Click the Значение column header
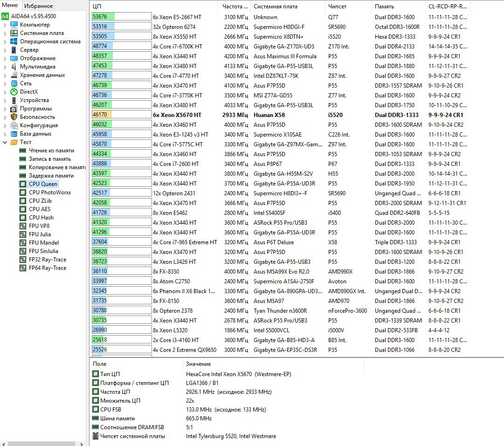 click(x=274, y=364)
